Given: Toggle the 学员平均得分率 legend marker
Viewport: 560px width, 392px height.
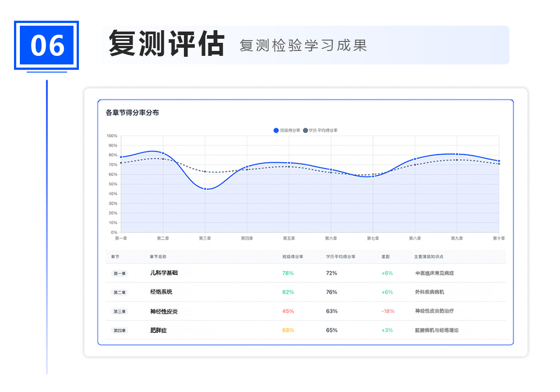Looking at the screenshot, I should pos(305,130).
